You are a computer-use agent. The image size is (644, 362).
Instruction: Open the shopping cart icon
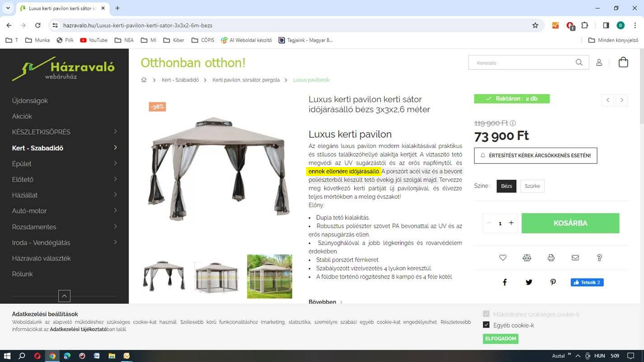tap(623, 62)
